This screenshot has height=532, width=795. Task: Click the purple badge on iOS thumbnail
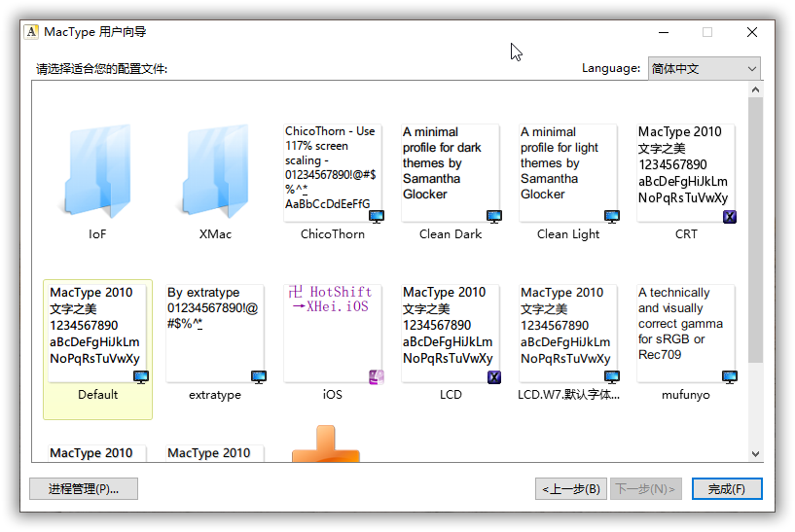pyautogui.click(x=377, y=377)
